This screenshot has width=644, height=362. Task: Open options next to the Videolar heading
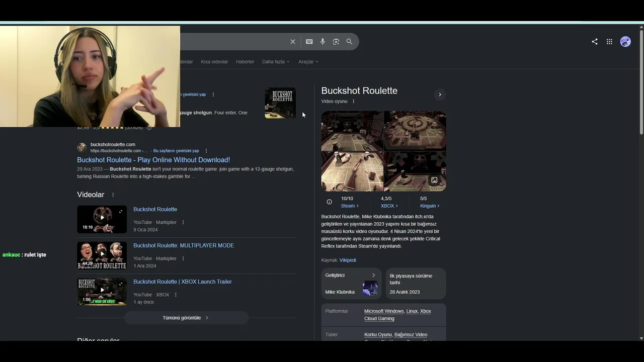(113, 195)
